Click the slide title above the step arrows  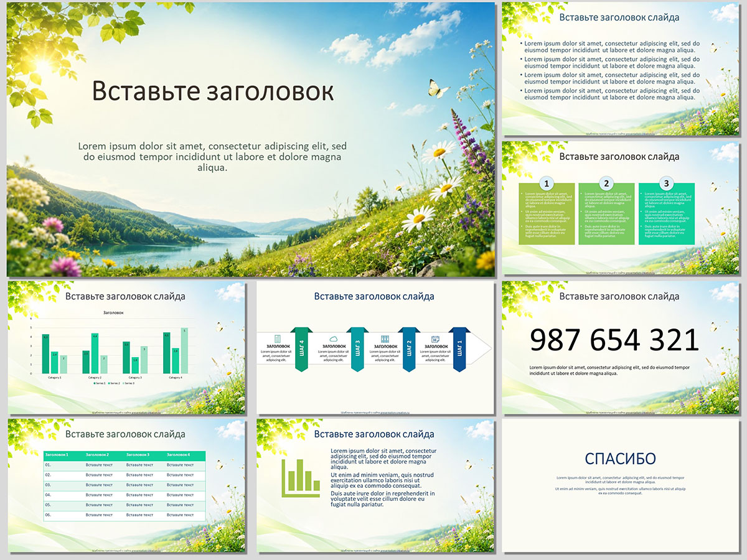374,296
